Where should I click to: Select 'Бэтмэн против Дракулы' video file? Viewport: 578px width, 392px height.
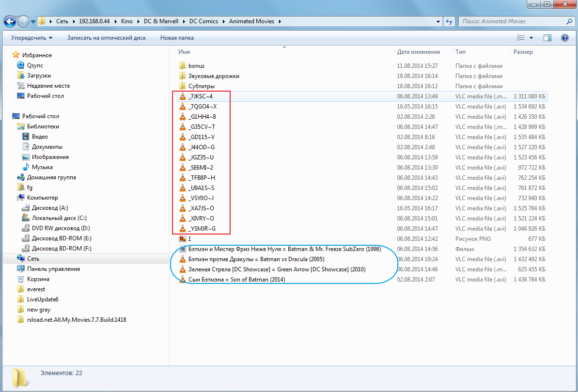click(252, 259)
